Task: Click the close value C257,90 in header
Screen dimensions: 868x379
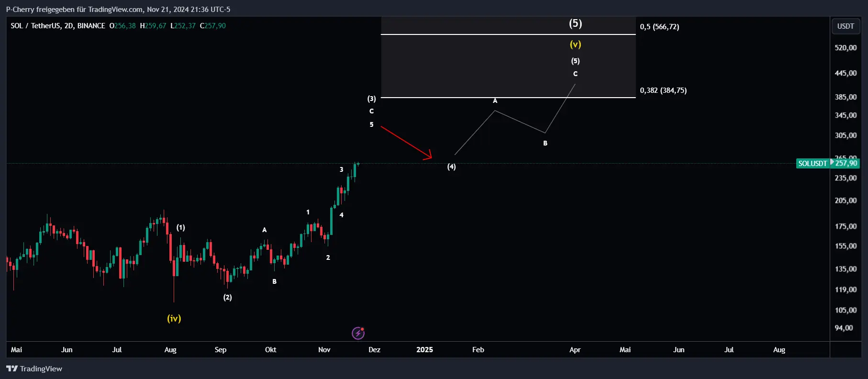Action: coord(213,26)
